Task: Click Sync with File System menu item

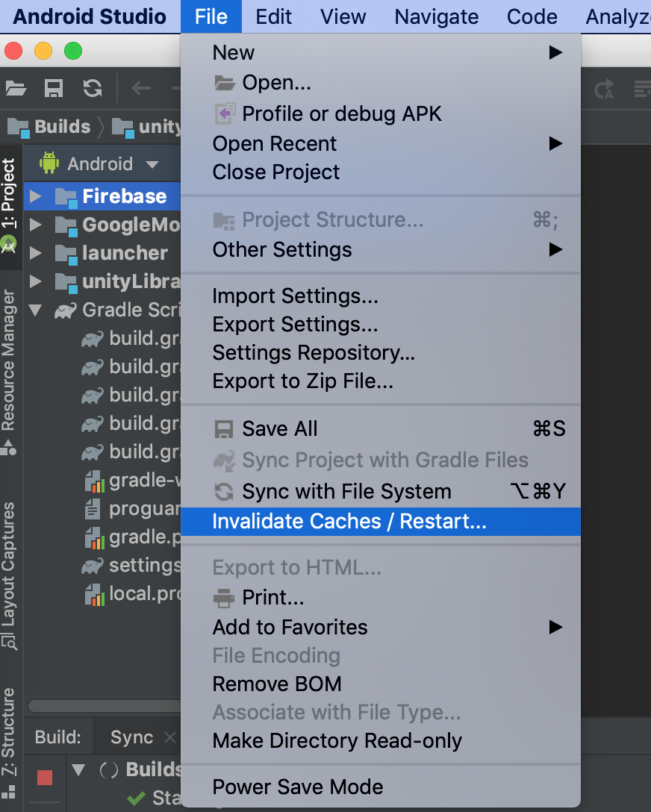Action: pyautogui.click(x=346, y=492)
